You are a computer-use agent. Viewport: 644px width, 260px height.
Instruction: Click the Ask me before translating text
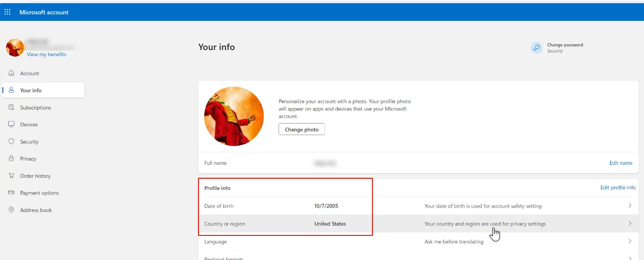click(454, 241)
